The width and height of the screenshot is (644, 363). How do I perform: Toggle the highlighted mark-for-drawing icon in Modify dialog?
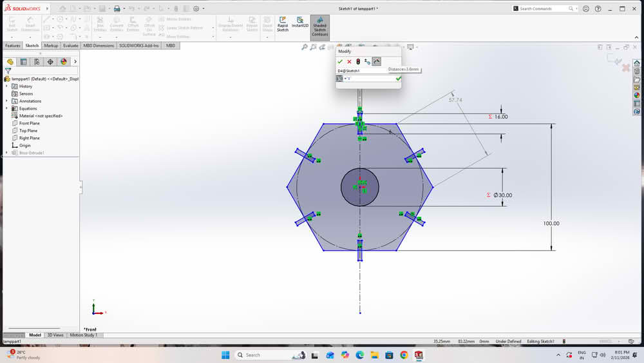coord(377,62)
